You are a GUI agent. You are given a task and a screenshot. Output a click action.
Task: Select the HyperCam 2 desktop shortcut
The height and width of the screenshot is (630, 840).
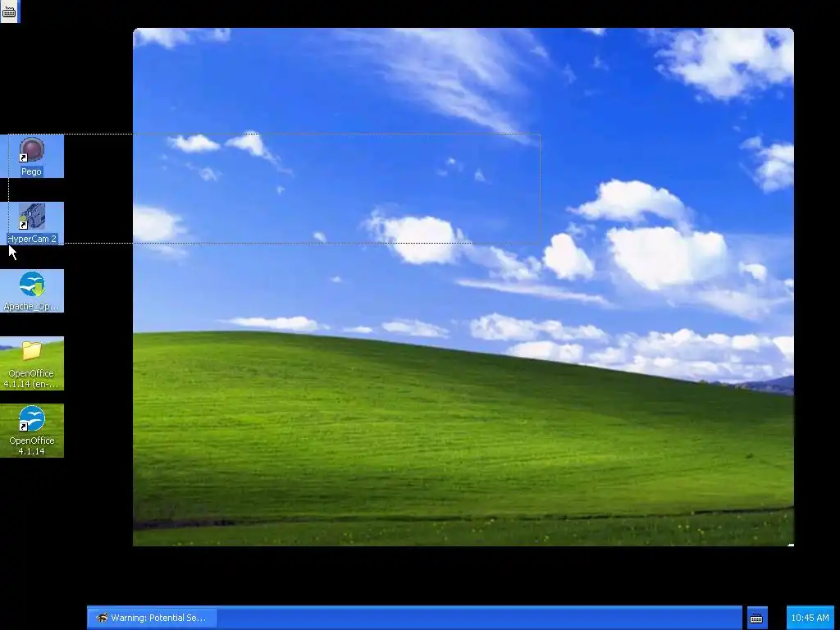(32, 217)
